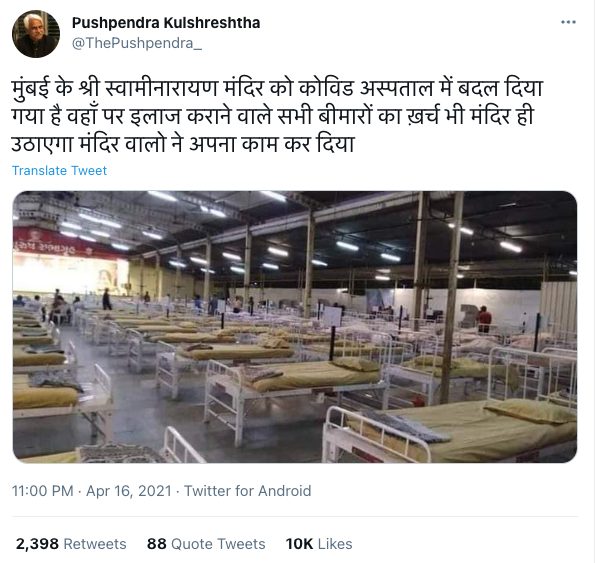Screen dimensions: 596x563
Task: Click the 11:00 PM Apr 16, 2021 timestamp
Action: [x=92, y=491]
